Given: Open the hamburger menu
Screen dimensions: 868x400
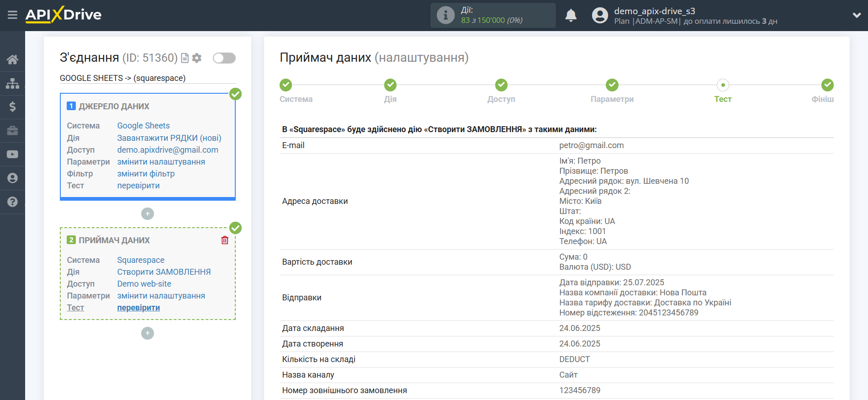Looking at the screenshot, I should (12, 15).
